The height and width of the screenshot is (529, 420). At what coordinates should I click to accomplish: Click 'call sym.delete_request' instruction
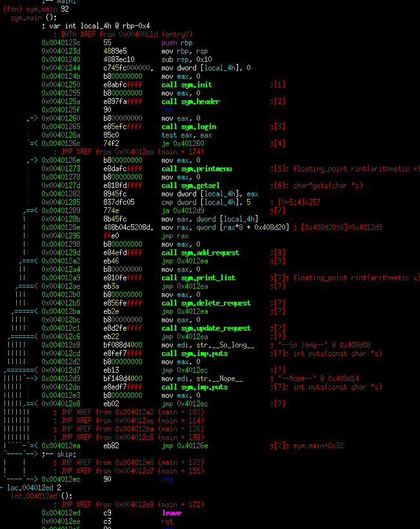[206, 303]
